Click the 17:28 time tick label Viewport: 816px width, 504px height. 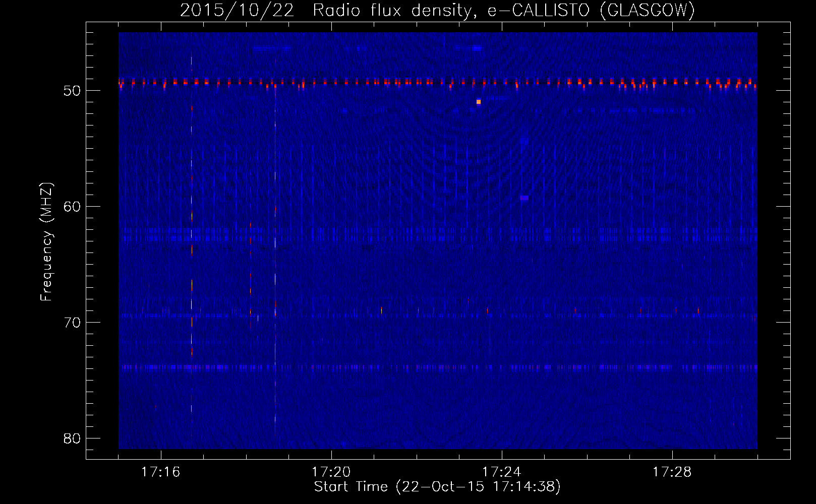coord(672,472)
